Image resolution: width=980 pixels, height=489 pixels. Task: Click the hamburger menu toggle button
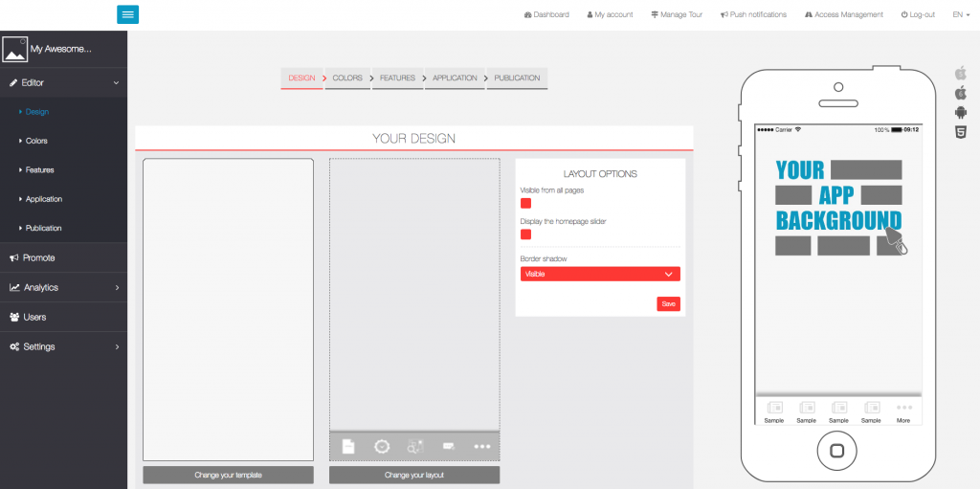tap(128, 14)
